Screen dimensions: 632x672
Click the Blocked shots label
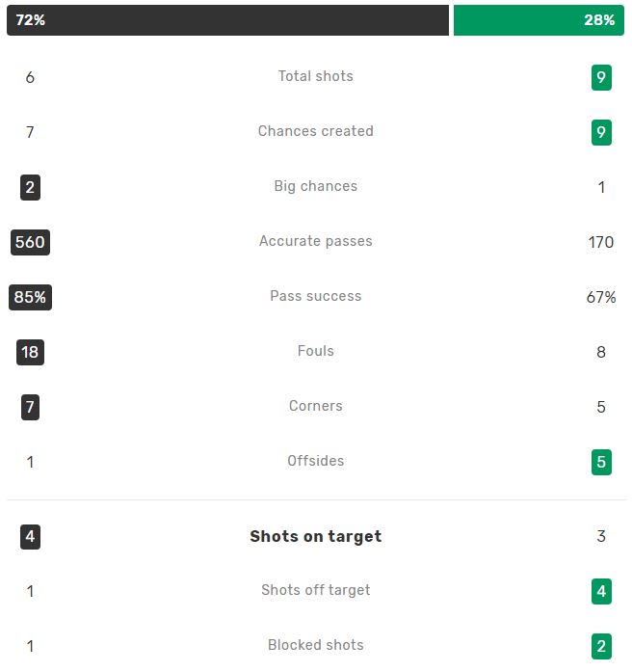pyautogui.click(x=316, y=645)
